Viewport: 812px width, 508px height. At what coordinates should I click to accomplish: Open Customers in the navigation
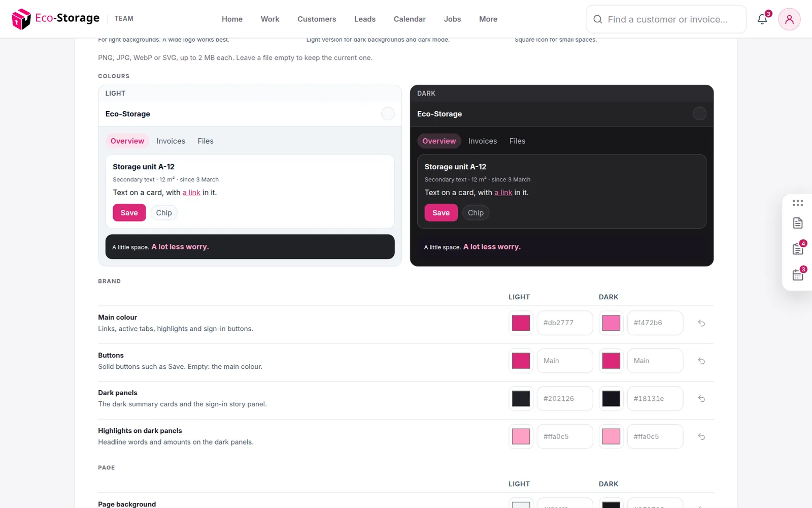tap(317, 19)
